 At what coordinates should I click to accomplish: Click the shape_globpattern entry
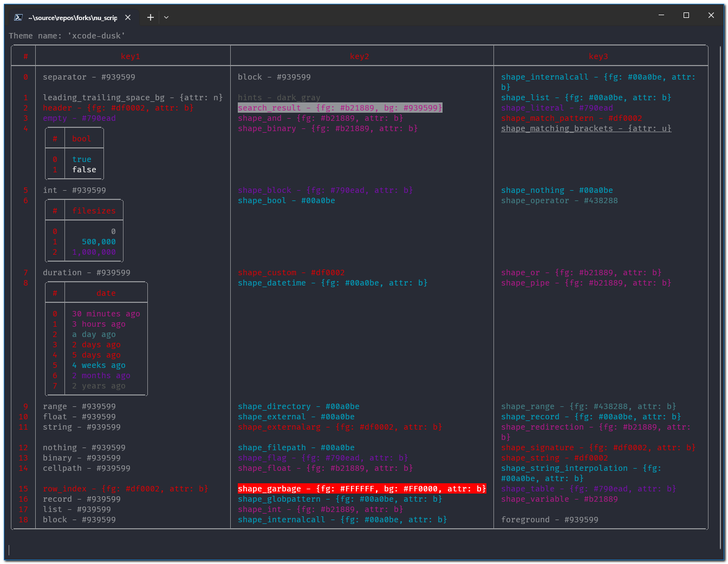[x=340, y=499]
